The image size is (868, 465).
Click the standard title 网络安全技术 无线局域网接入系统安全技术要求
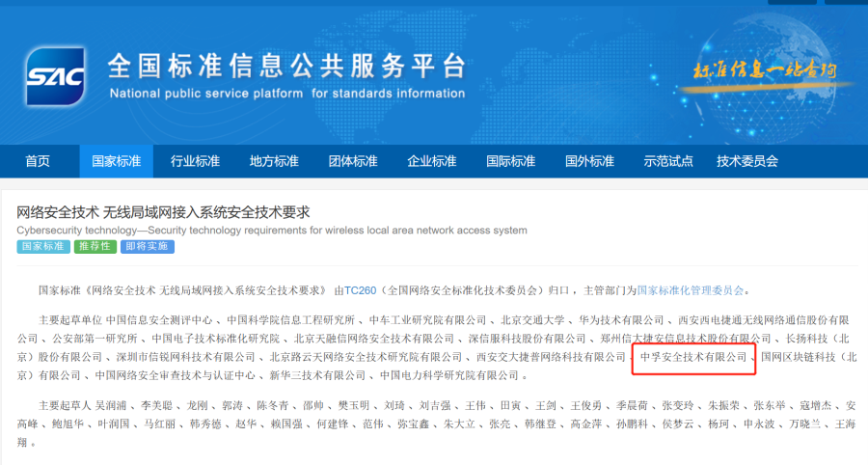point(164,211)
